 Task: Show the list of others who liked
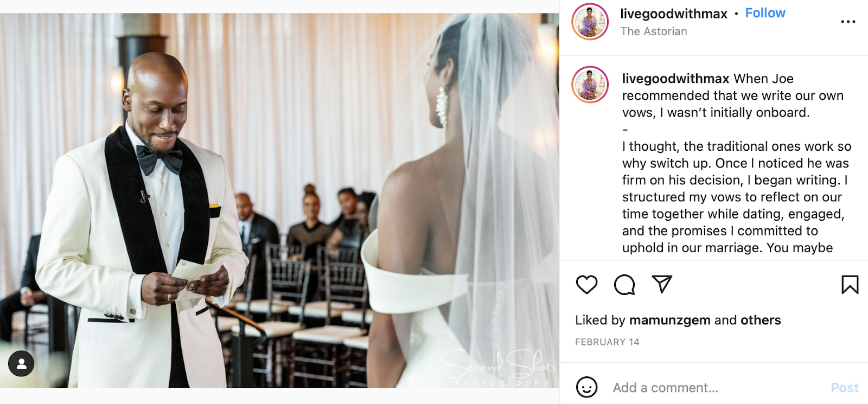click(x=761, y=320)
